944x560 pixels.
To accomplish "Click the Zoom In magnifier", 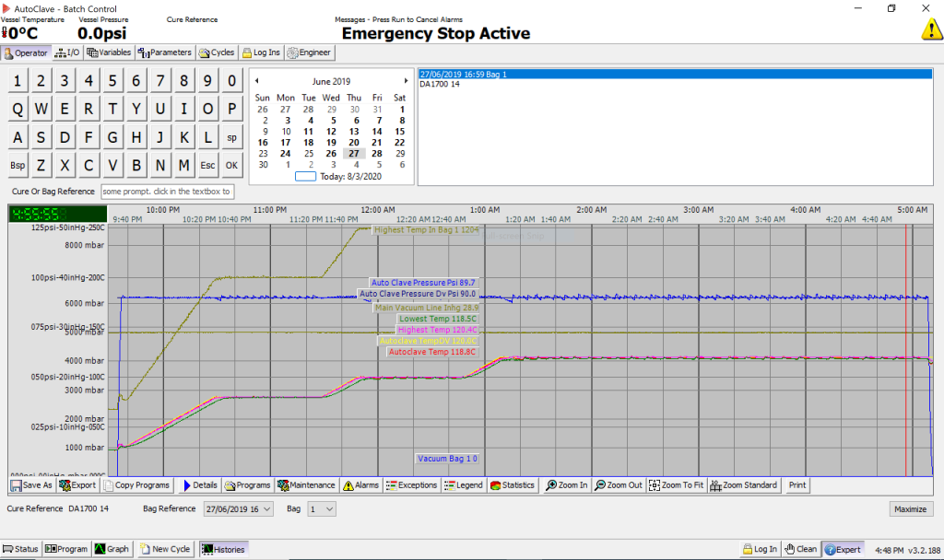I will pos(566,485).
